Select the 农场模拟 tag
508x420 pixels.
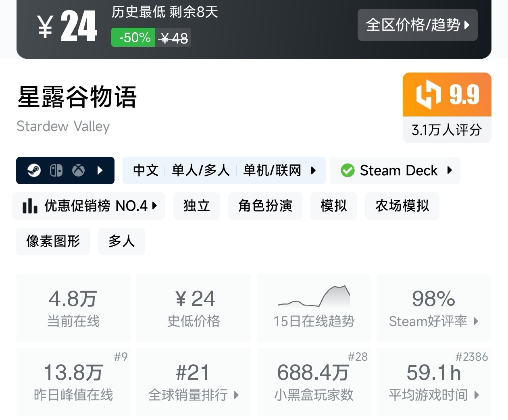point(402,206)
